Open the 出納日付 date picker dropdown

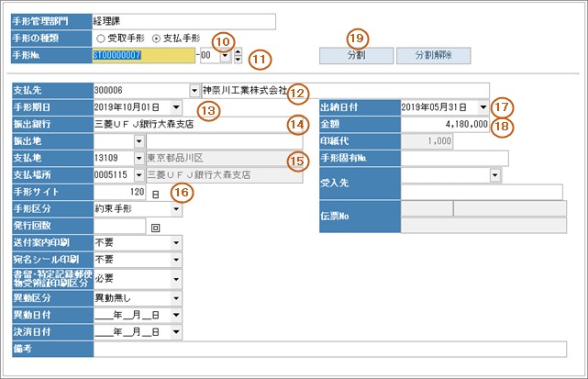483,107
